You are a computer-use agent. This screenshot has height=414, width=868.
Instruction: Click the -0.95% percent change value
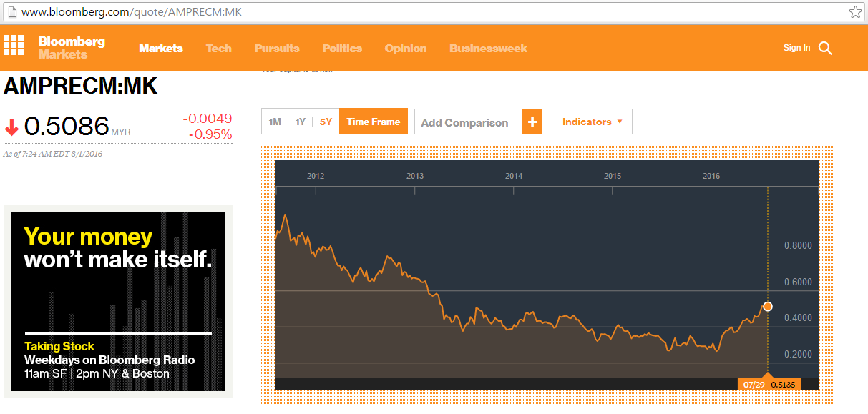(210, 134)
